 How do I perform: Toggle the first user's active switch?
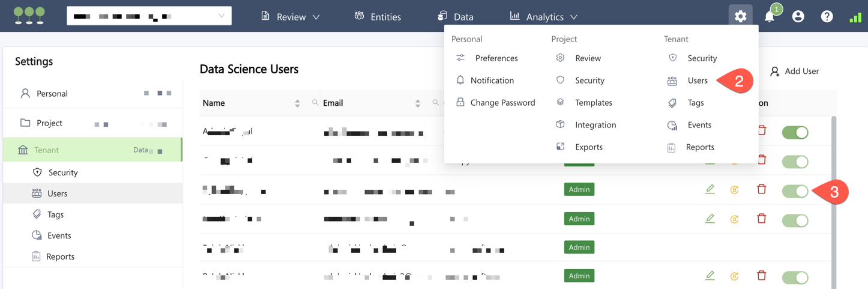point(795,132)
